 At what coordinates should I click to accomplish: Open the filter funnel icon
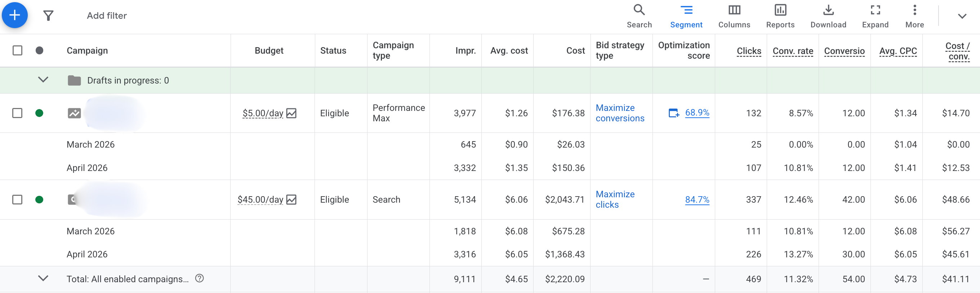(x=48, y=15)
